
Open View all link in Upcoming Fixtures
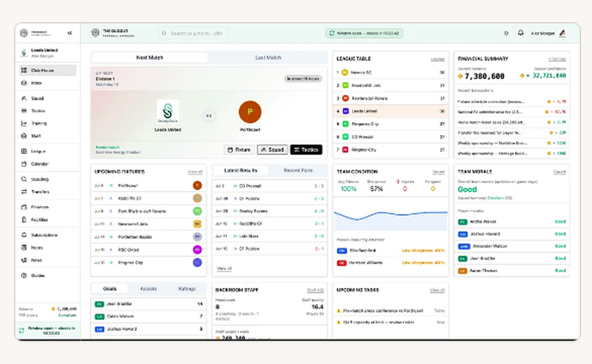point(195,172)
